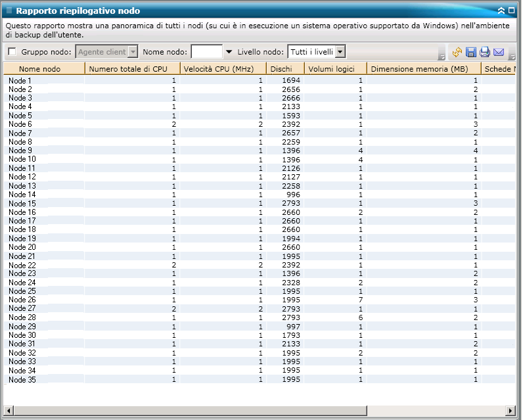The width and height of the screenshot is (523, 420).
Task: Enable the Gruppo nodo checkbox
Action: point(12,52)
